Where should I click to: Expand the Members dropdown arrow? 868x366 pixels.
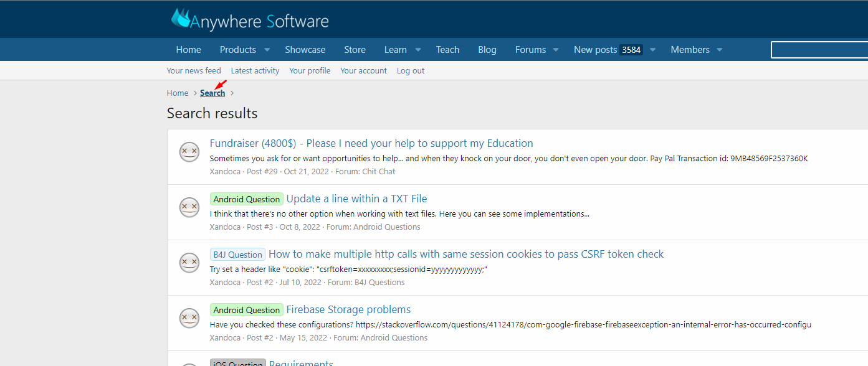pyautogui.click(x=719, y=50)
